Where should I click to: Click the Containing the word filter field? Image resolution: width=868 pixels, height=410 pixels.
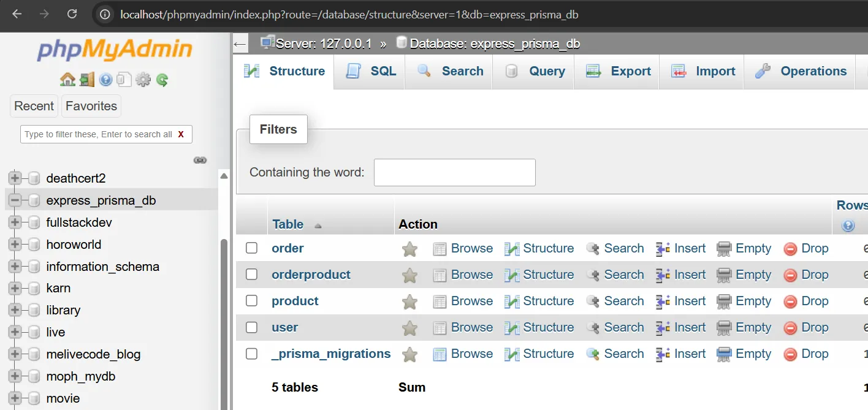[x=454, y=172]
